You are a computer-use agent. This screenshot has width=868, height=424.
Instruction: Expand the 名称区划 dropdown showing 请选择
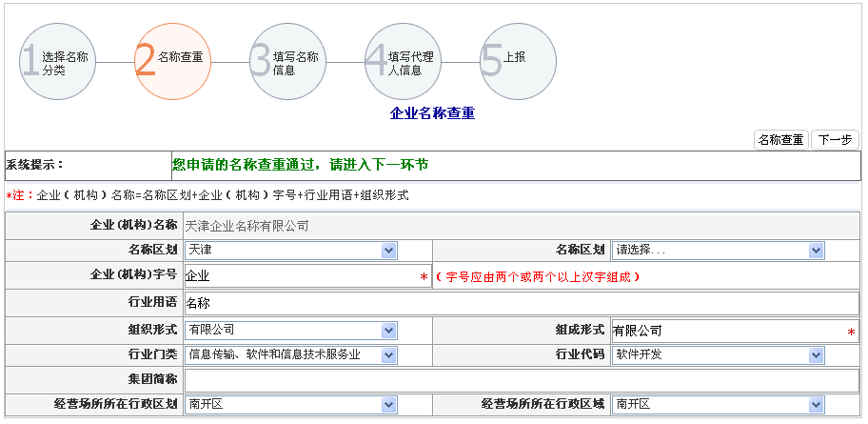coord(719,250)
